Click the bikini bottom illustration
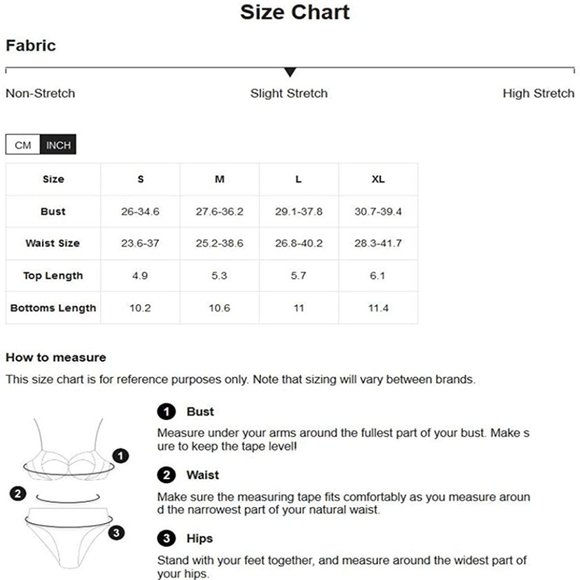 click(x=69, y=537)
